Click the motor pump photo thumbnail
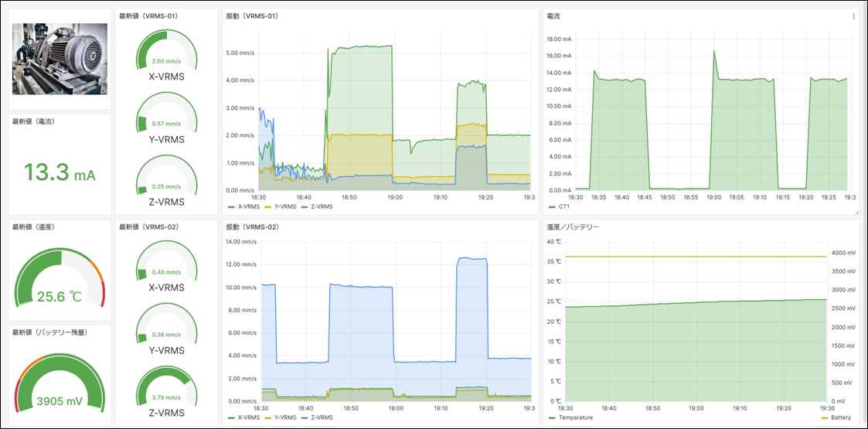Viewport: 868px width, 429px height. click(x=60, y=59)
